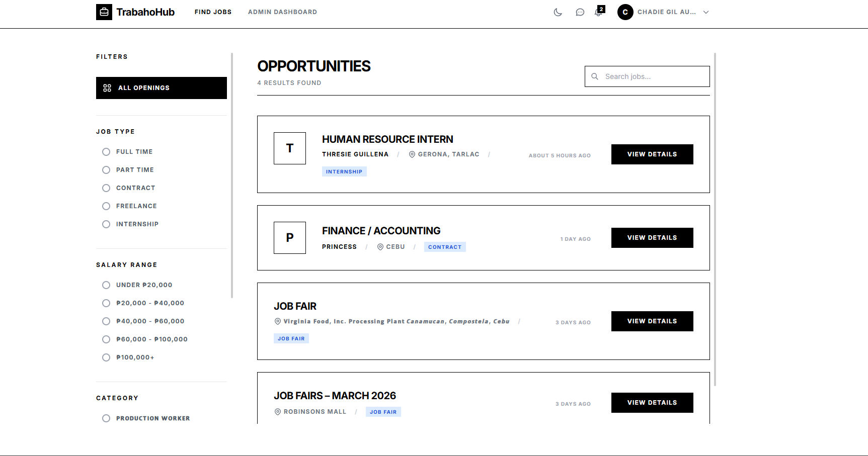Open the Find Jobs navigation item
Screen dimensions: 868x456
point(213,12)
